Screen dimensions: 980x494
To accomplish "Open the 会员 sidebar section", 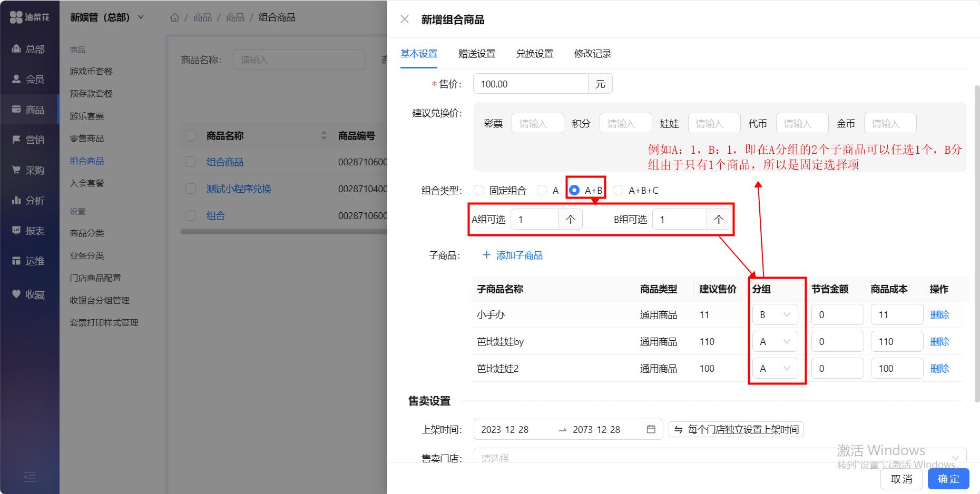I will [29, 79].
